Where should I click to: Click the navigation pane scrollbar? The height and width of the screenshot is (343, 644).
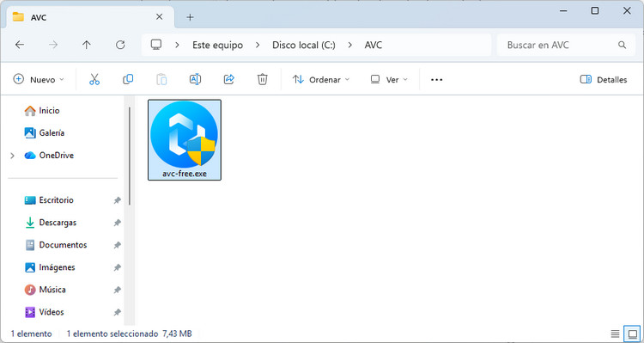tap(130, 156)
